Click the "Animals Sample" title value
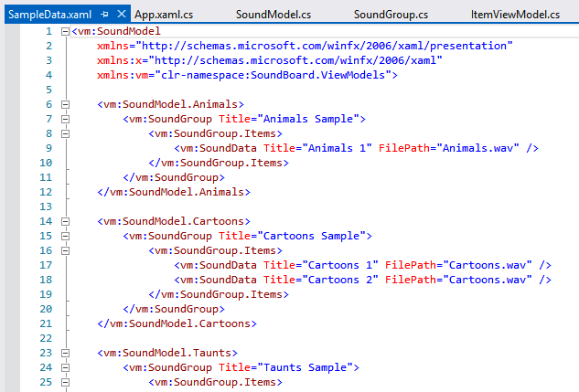This screenshot has width=579, height=392. 308,119
